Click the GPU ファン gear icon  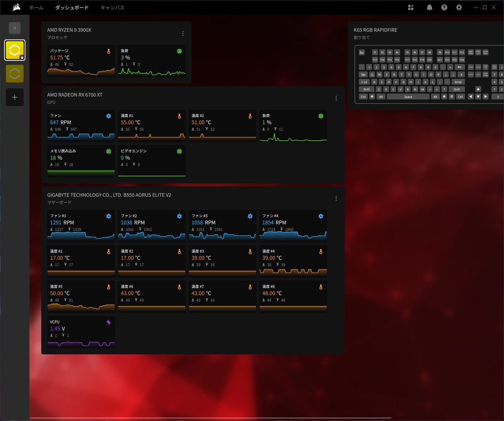[108, 116]
